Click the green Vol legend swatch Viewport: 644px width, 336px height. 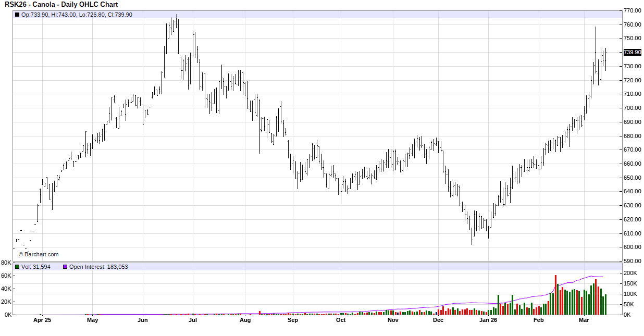click(17, 267)
